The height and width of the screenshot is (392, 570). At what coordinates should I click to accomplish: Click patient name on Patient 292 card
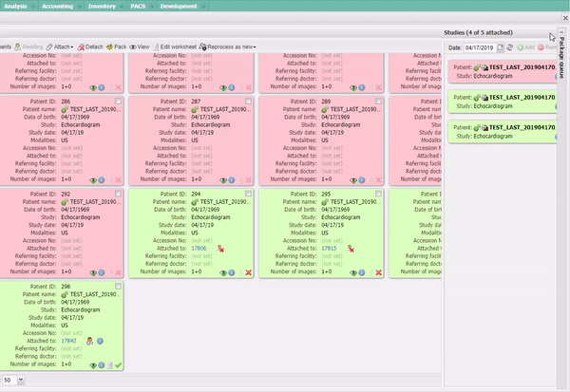pos(95,201)
